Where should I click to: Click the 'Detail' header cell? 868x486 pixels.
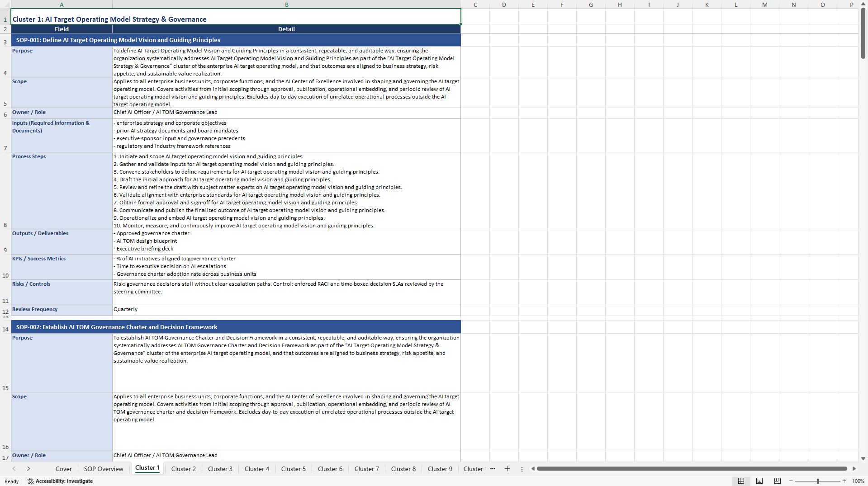(286, 29)
